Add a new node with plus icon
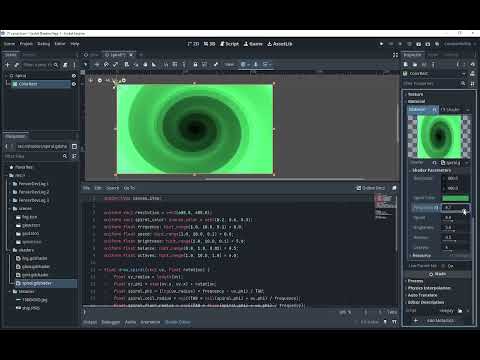 click(7, 65)
